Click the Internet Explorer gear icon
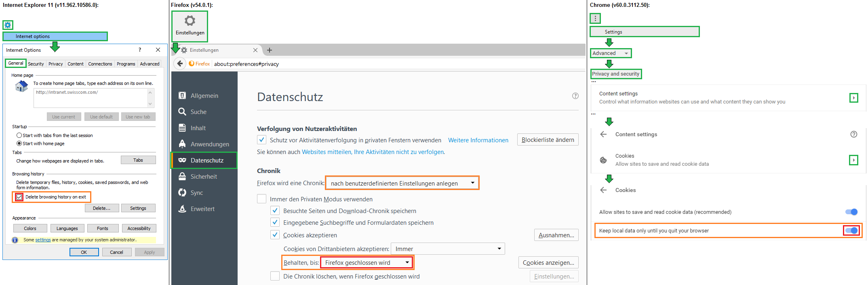 point(8,25)
